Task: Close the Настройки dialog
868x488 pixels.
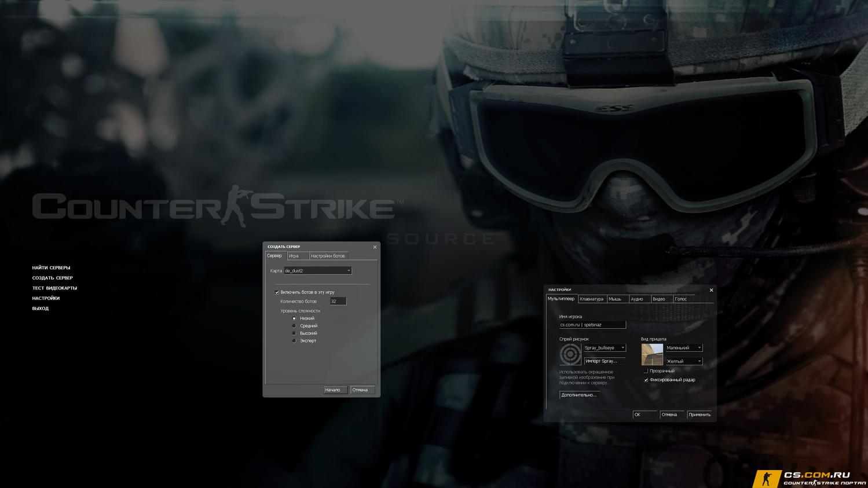Action: 711,290
